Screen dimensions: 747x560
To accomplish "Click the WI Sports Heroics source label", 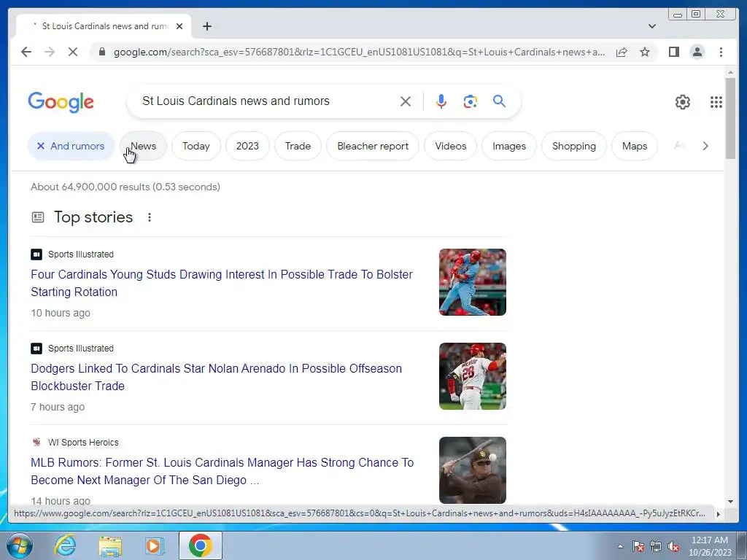I will [x=83, y=443].
